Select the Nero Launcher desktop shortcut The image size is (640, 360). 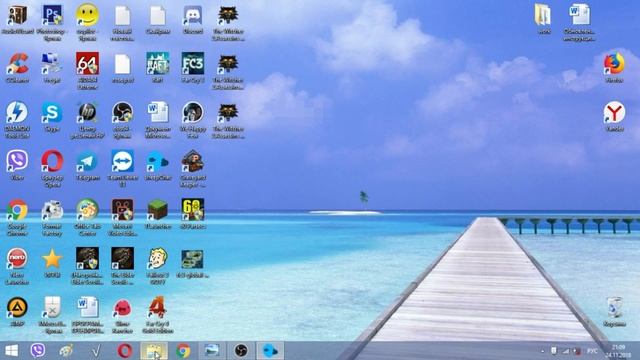pyautogui.click(x=17, y=259)
